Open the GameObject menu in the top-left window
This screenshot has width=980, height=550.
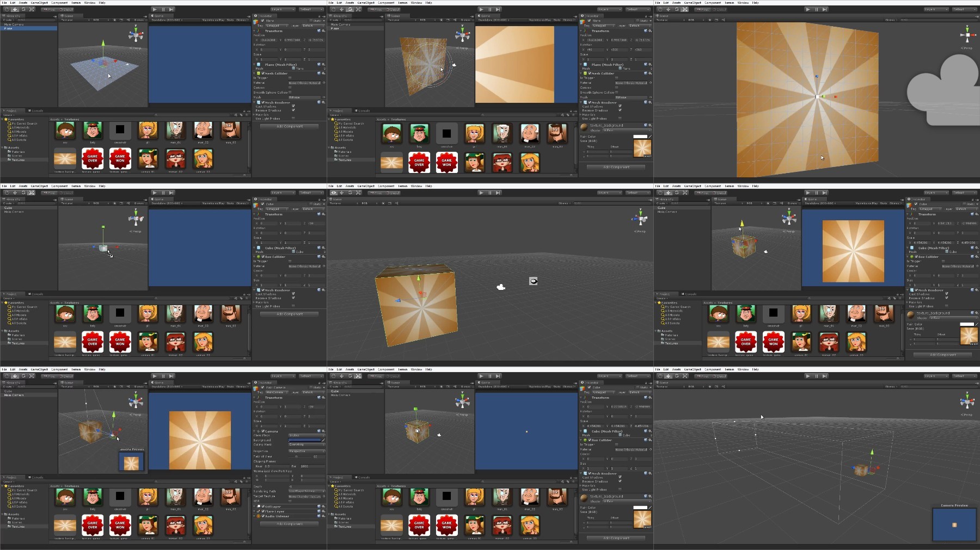(39, 3)
